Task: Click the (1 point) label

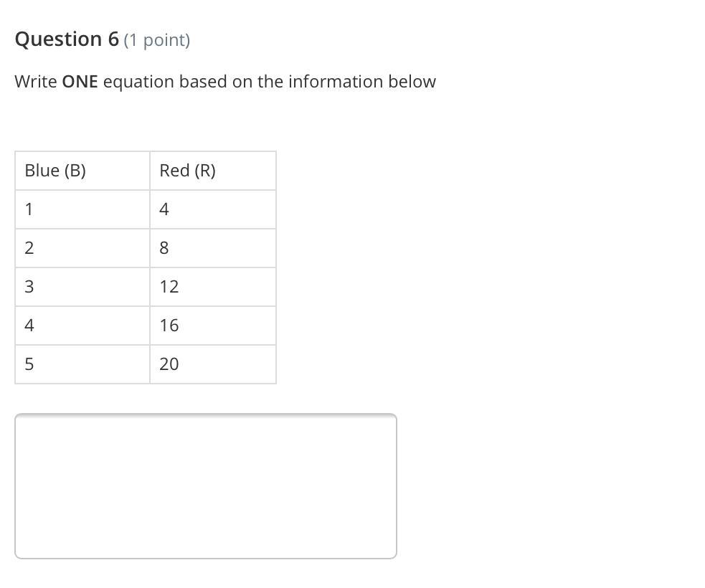Action: tap(157, 40)
